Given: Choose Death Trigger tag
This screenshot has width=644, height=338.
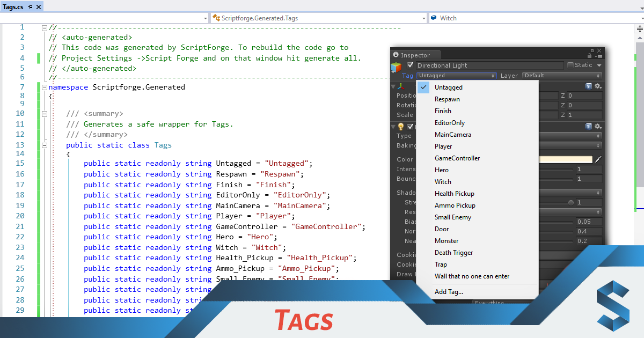Looking at the screenshot, I should coord(477,253).
